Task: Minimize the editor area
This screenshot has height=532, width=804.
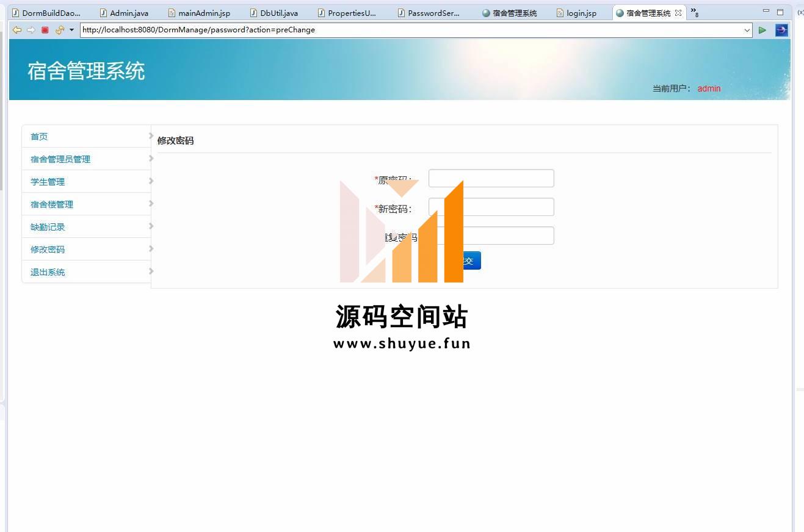Action: pyautogui.click(x=766, y=12)
